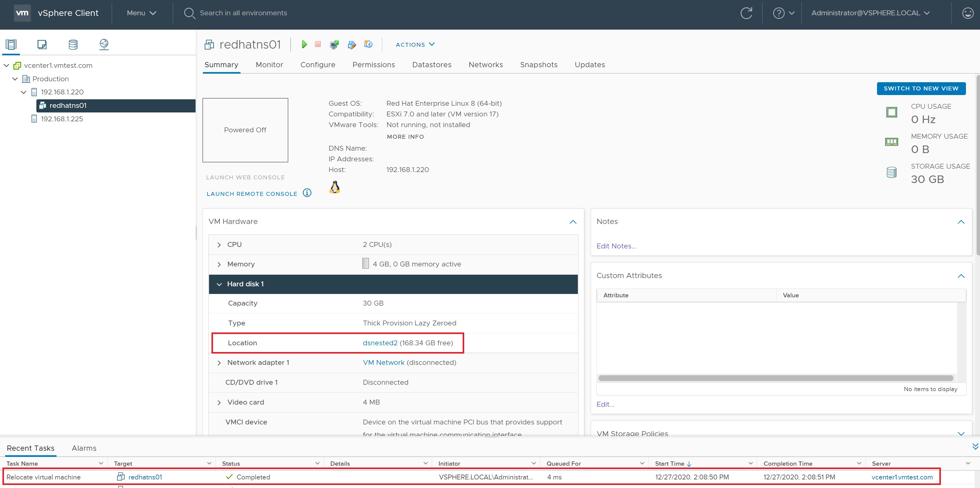Click the refresh icon in header

746,13
